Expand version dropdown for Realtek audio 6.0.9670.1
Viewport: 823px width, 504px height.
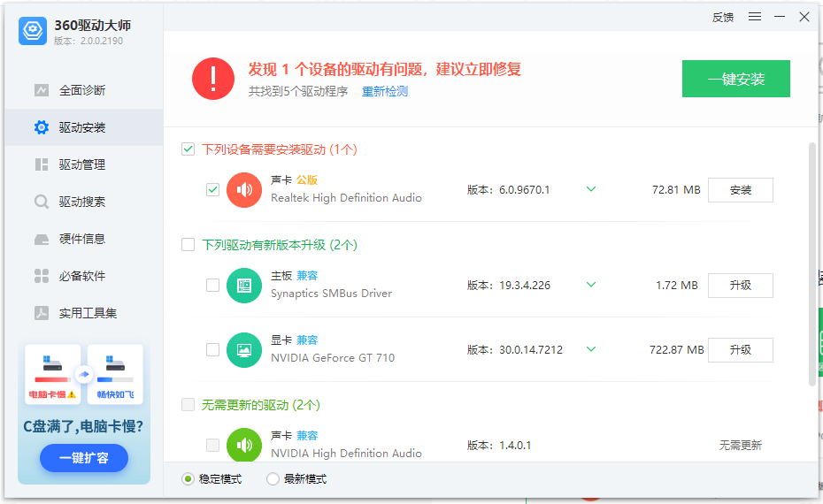(x=591, y=189)
